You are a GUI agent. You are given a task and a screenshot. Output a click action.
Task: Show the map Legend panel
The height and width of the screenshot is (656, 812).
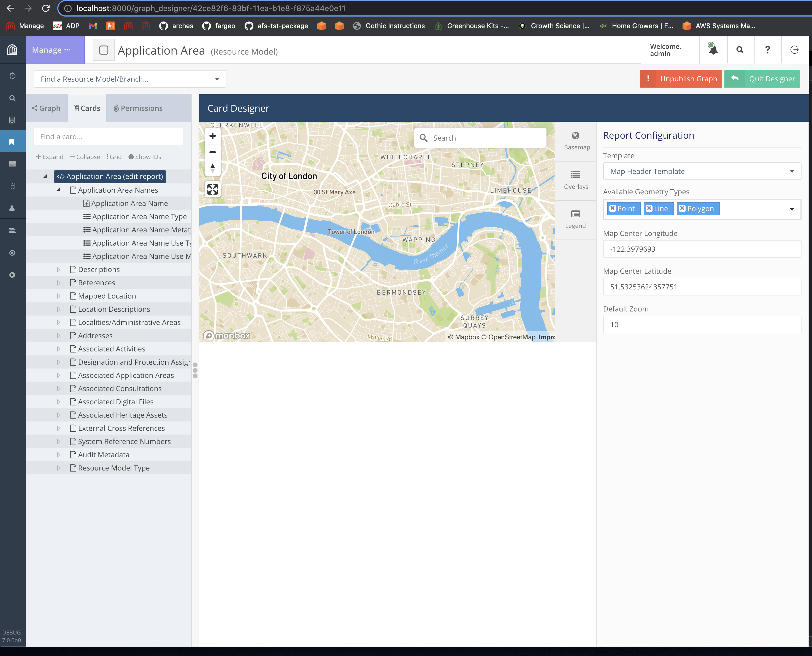(576, 219)
